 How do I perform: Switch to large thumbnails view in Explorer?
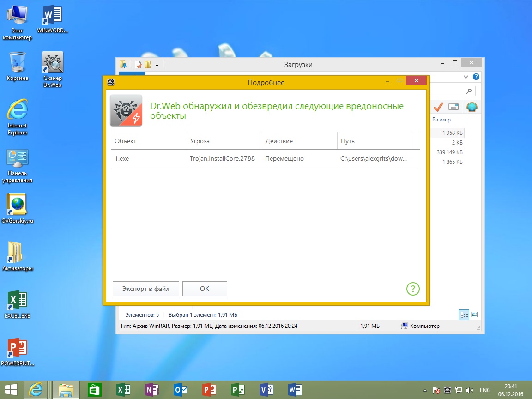474,314
